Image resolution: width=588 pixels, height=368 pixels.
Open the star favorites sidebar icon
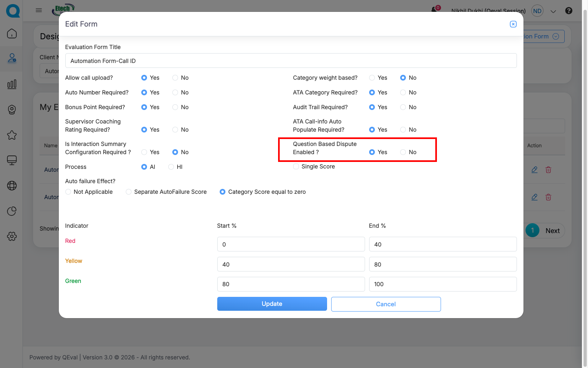12,135
